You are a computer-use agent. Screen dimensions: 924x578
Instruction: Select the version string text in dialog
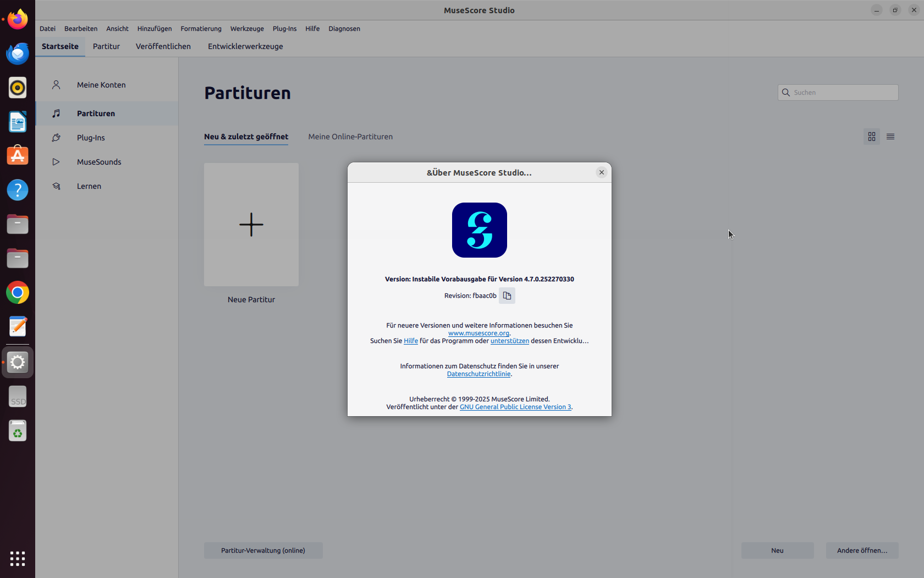(x=480, y=279)
